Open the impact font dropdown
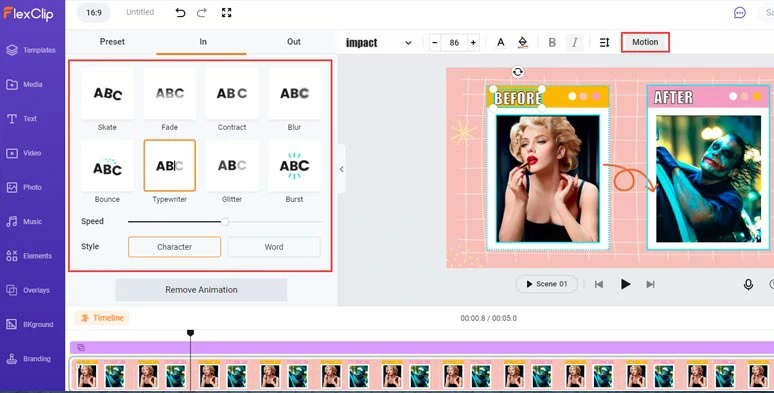Image resolution: width=774 pixels, height=393 pixels. [x=379, y=43]
